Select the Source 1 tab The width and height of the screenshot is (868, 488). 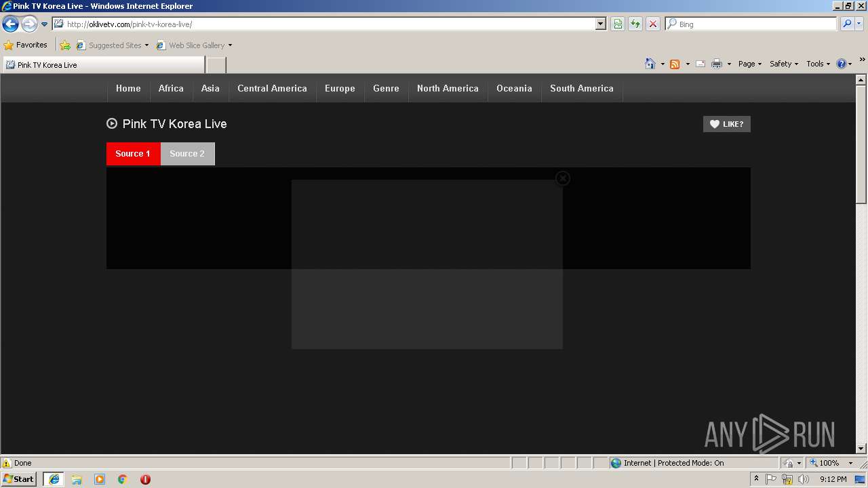133,154
